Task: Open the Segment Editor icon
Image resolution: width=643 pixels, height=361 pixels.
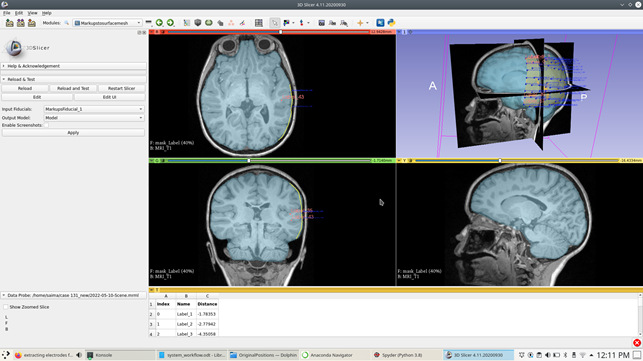Action: tap(242, 23)
